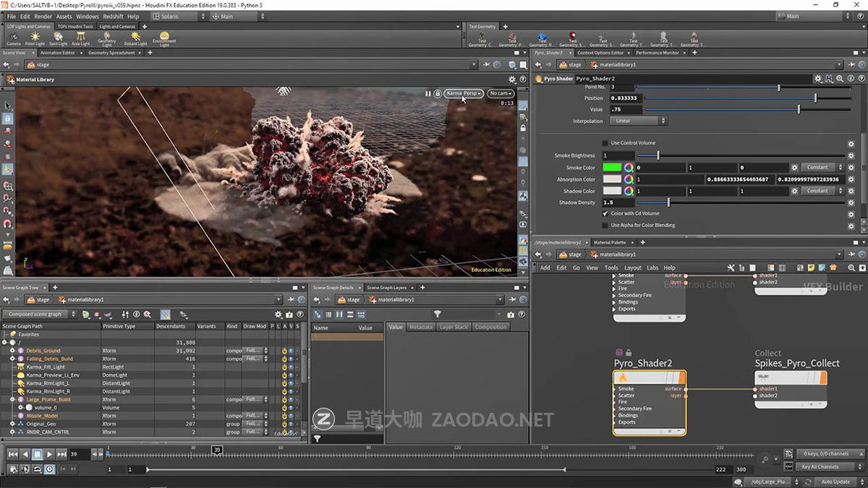Screen dimensions: 868x488
Task: Open viewport display options gear icon
Action: coord(512,80)
